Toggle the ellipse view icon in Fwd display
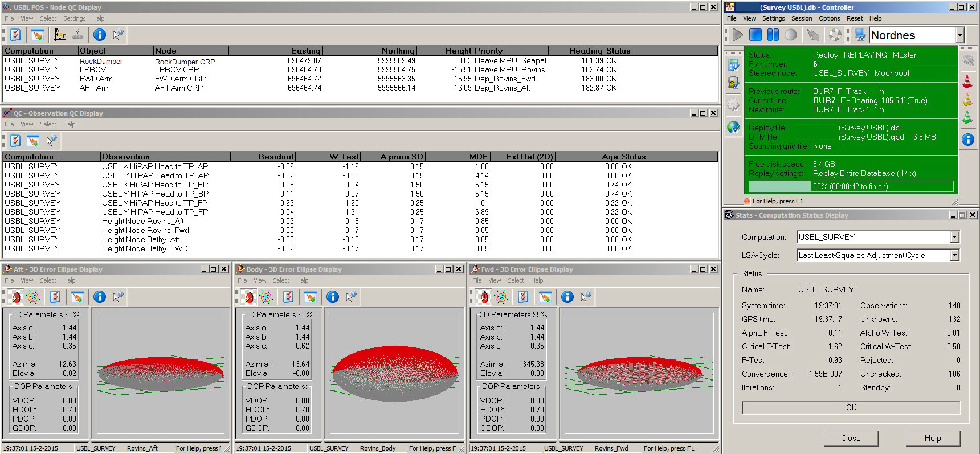 tap(484, 297)
